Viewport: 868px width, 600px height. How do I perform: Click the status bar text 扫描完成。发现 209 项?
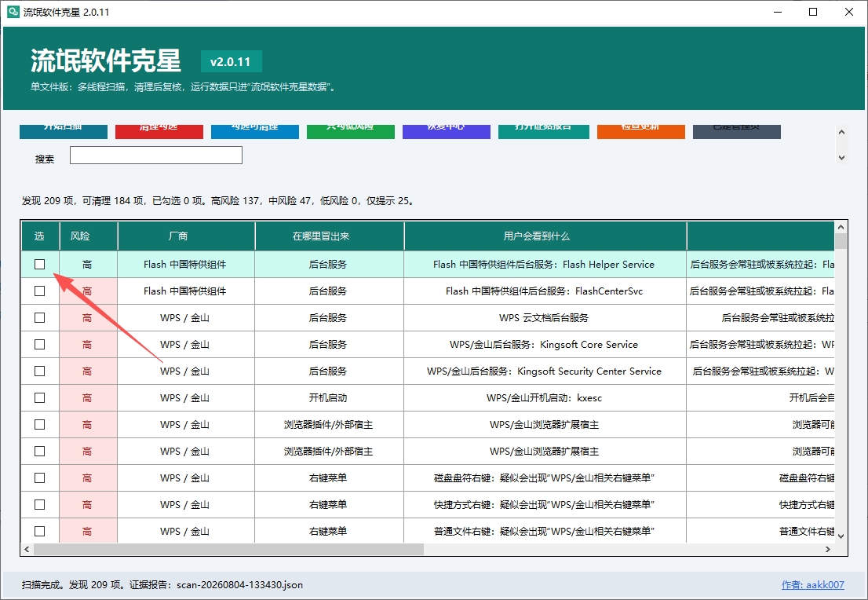(x=162, y=584)
